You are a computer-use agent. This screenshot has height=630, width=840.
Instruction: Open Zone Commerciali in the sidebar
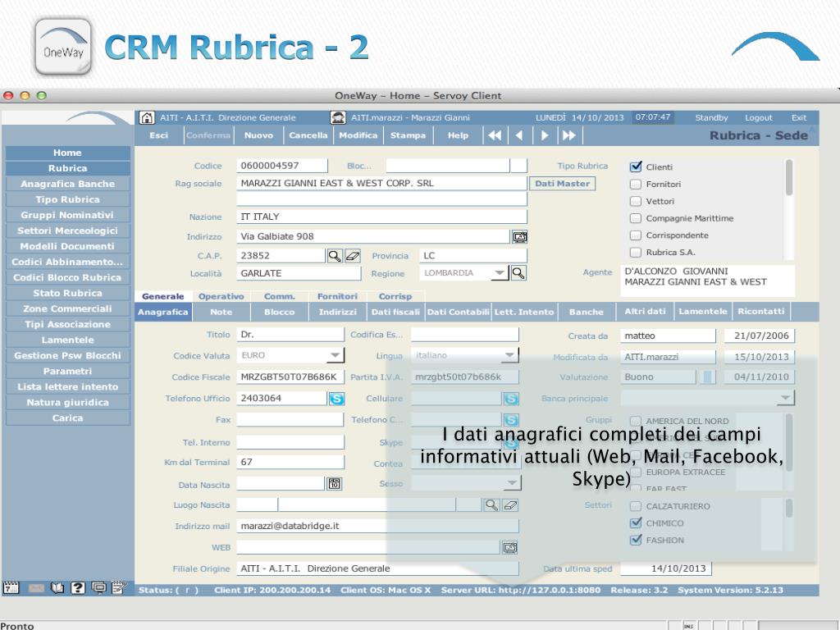tap(67, 308)
